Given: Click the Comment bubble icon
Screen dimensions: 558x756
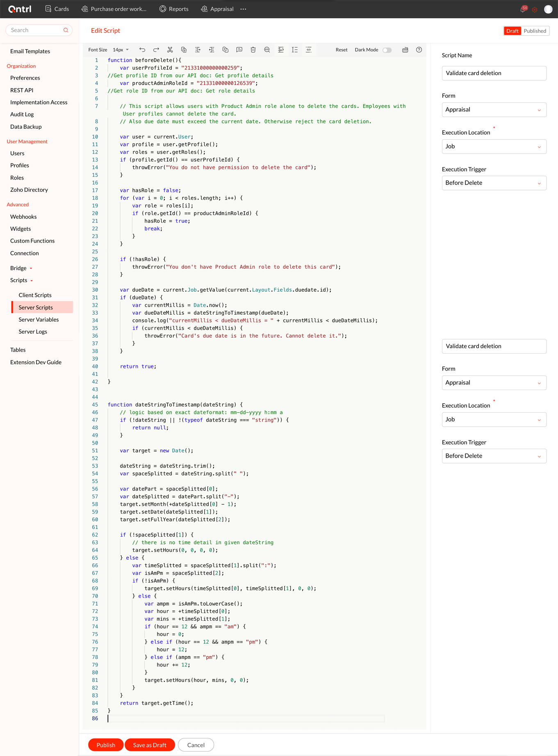Looking at the screenshot, I should (x=239, y=50).
